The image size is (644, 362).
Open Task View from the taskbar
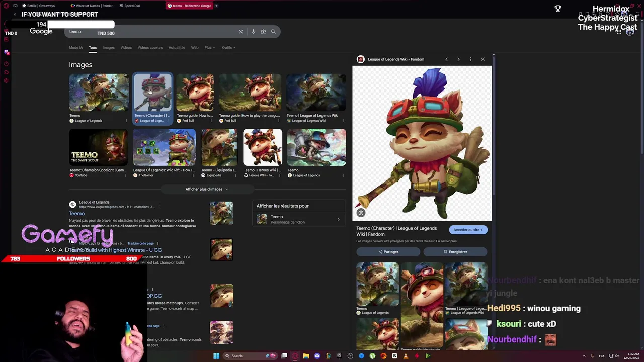(x=284, y=356)
